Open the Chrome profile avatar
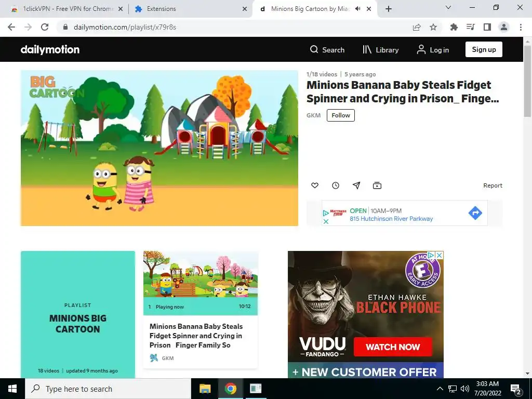 pyautogui.click(x=504, y=27)
